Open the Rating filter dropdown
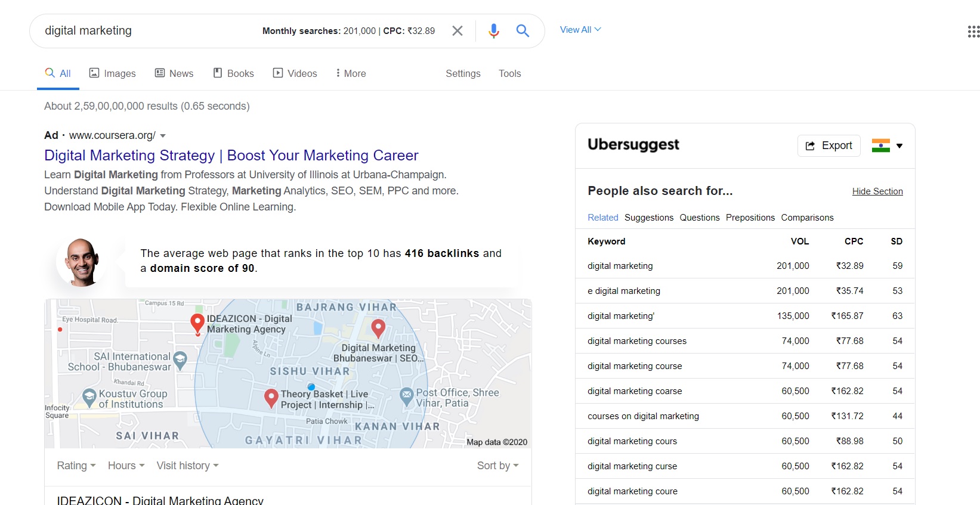The image size is (980, 505). 76,466
